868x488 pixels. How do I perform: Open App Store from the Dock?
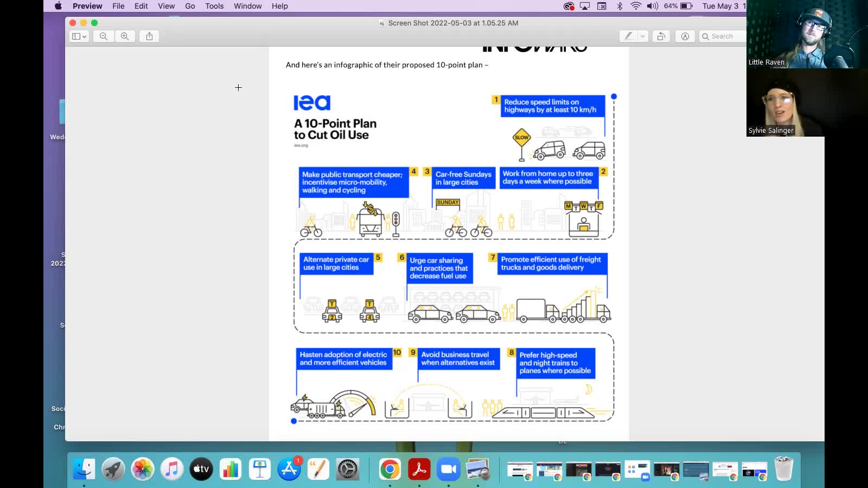[289, 469]
